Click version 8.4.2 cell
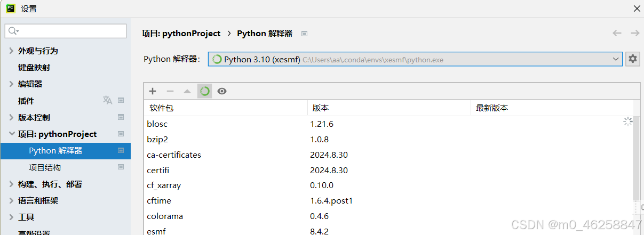The width and height of the screenshot is (644, 235). click(319, 231)
